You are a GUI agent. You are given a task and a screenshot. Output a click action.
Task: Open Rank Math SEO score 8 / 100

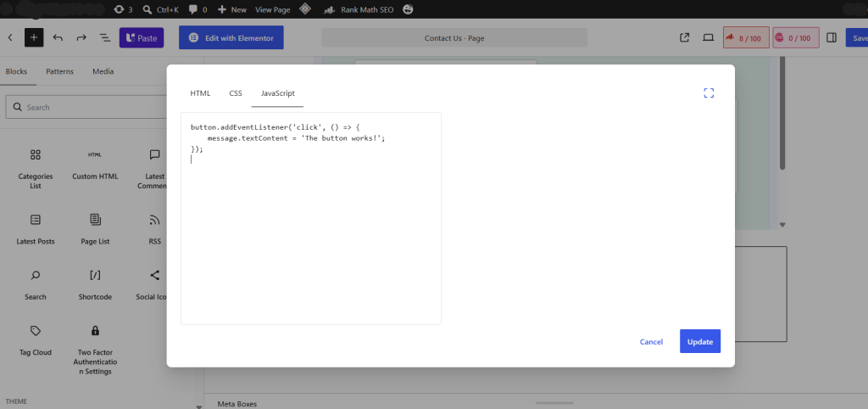pos(746,37)
